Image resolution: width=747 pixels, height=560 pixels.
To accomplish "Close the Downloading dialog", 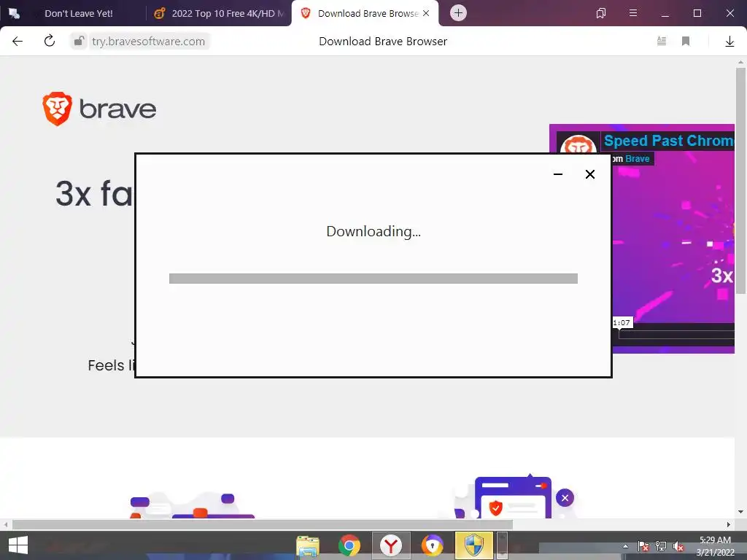I will [x=589, y=174].
